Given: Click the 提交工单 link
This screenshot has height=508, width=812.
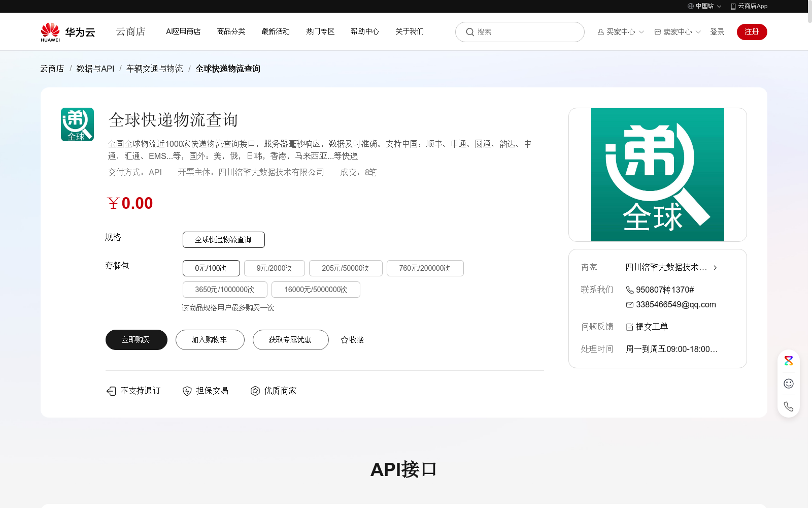Looking at the screenshot, I should click(x=652, y=327).
